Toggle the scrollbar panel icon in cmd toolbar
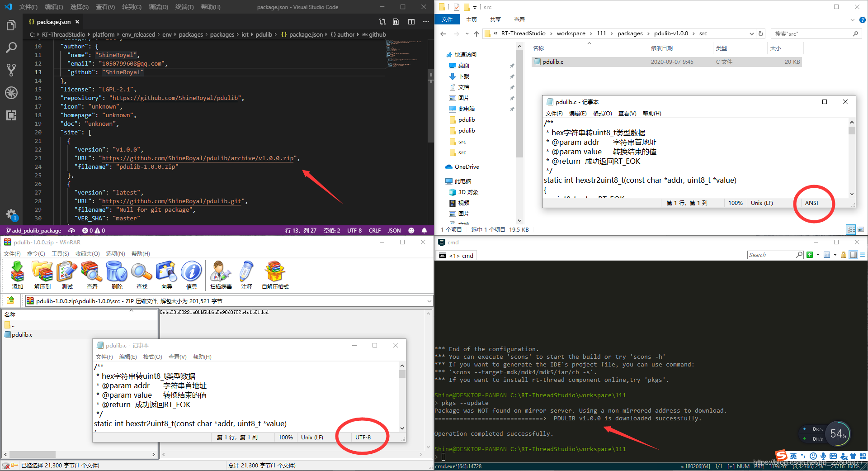The image size is (868, 471). coord(854,255)
